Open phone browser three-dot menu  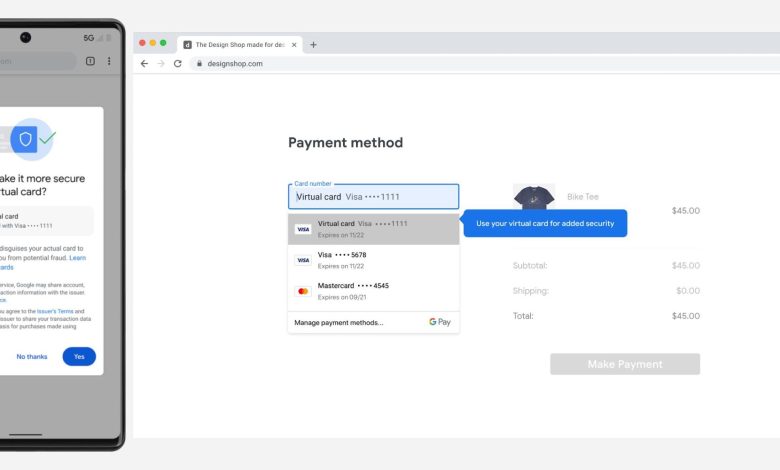click(109, 61)
